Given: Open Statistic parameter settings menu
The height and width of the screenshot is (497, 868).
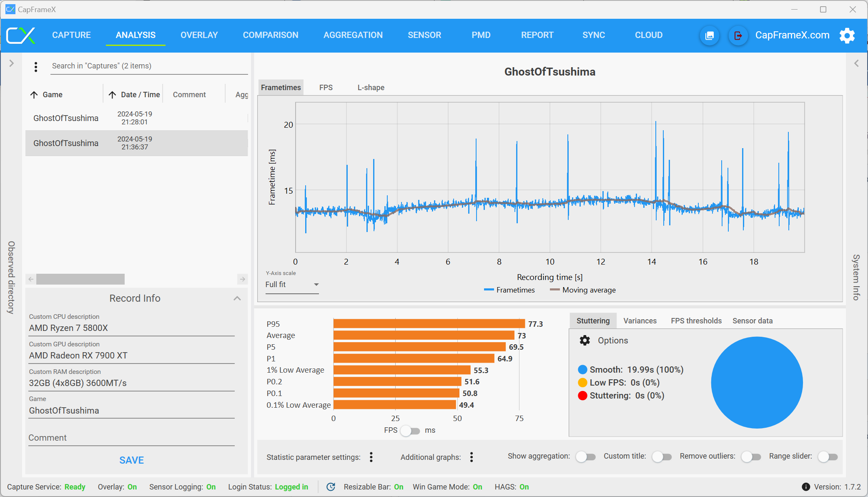Looking at the screenshot, I should (371, 457).
